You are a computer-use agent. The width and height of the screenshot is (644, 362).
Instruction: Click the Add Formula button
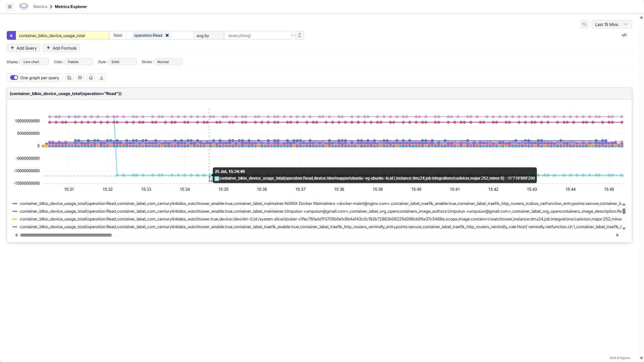coord(61,48)
